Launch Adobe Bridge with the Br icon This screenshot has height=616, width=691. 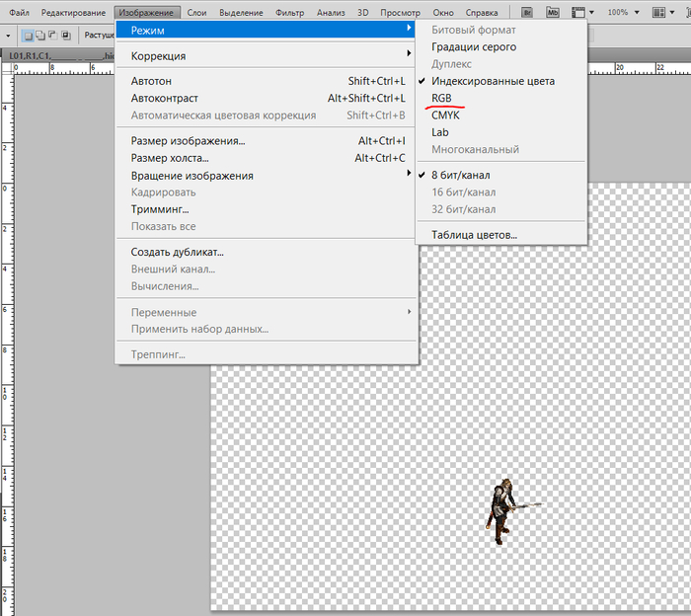(527, 12)
